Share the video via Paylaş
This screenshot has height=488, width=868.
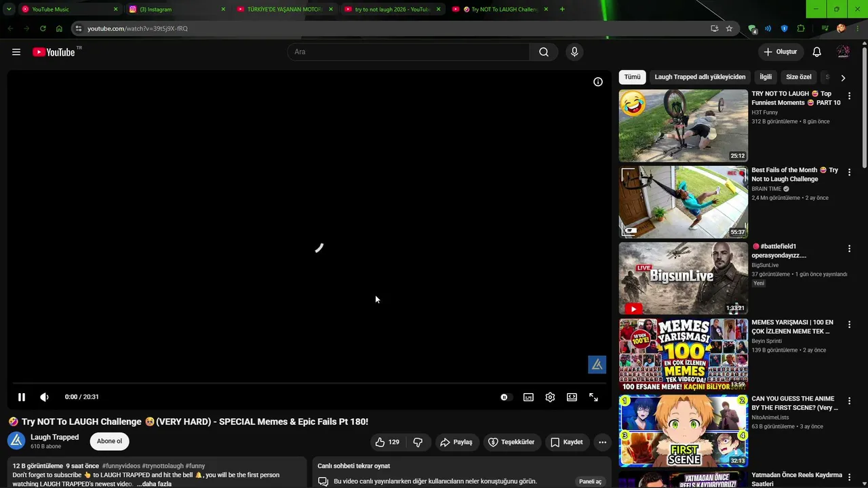click(x=456, y=442)
